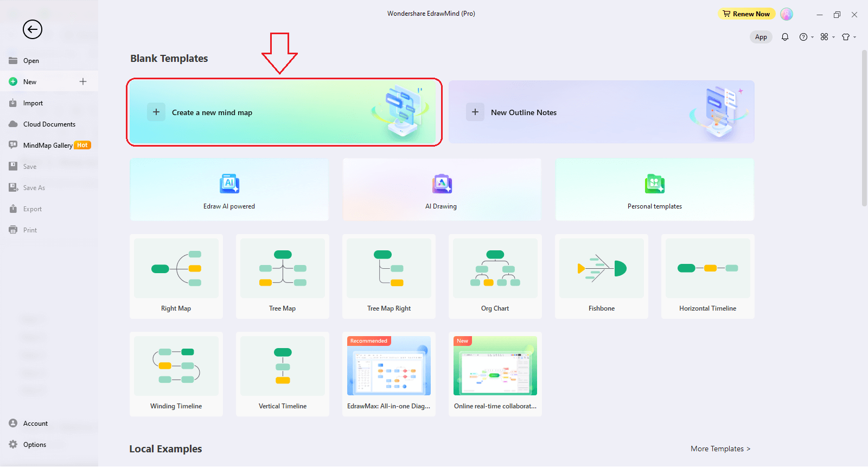The image size is (868, 467).
Task: Click the Edraw AI powered icon
Action: click(x=229, y=184)
